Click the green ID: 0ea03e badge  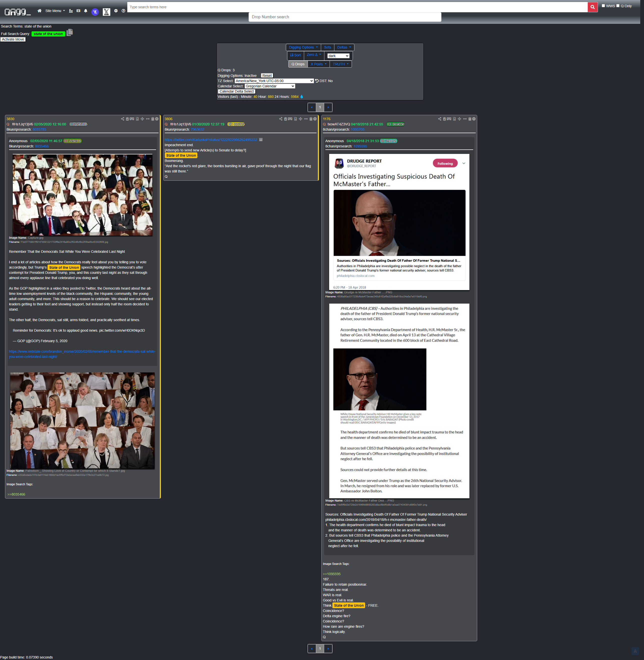click(x=395, y=124)
